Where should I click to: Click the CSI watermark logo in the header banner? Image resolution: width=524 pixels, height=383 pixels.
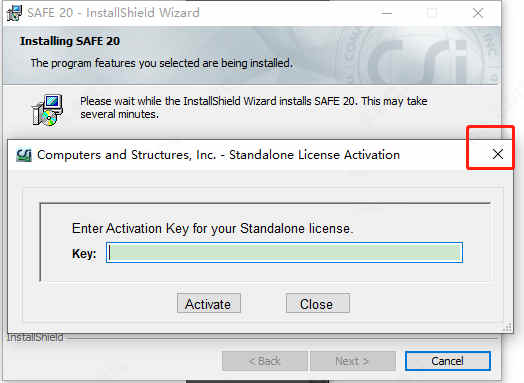click(424, 57)
